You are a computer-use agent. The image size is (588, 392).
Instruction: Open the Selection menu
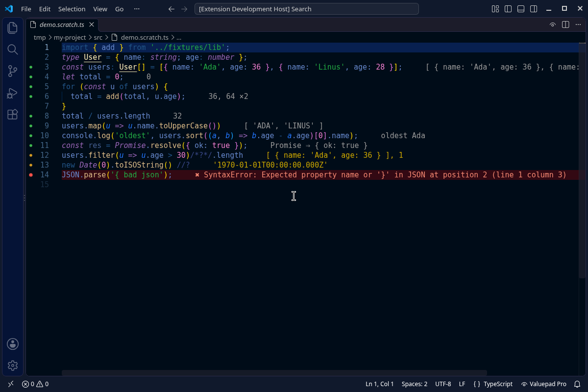coord(72,9)
